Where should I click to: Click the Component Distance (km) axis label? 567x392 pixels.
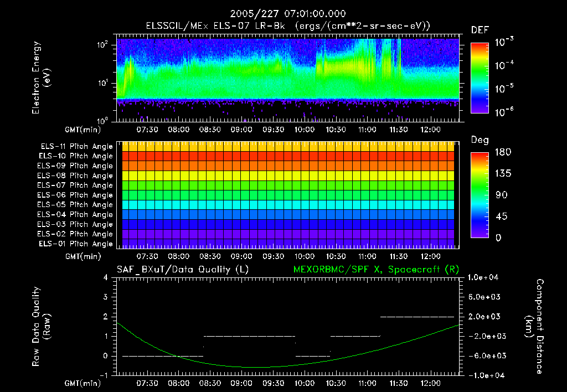534,326
